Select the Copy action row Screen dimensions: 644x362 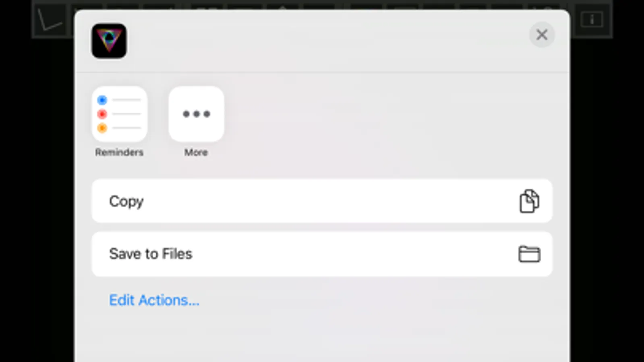(322, 201)
